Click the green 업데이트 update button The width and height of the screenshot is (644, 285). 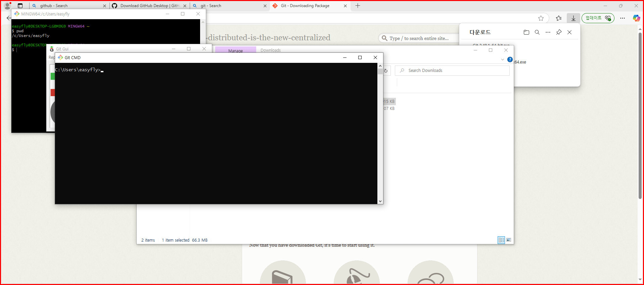(598, 18)
